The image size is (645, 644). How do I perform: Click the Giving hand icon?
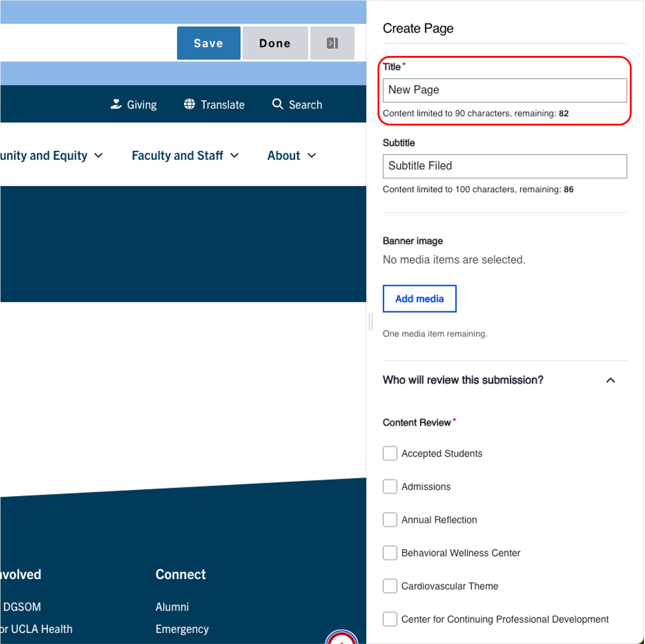[x=116, y=104]
